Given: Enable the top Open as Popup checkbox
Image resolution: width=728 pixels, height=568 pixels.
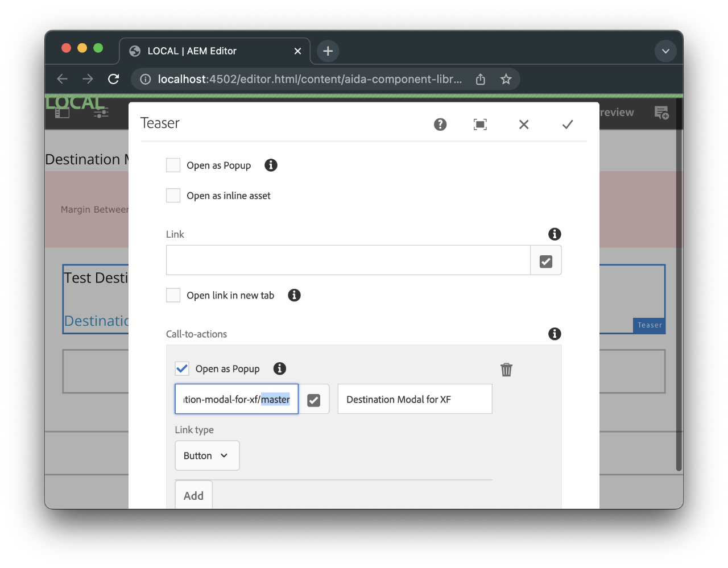Looking at the screenshot, I should click(173, 165).
